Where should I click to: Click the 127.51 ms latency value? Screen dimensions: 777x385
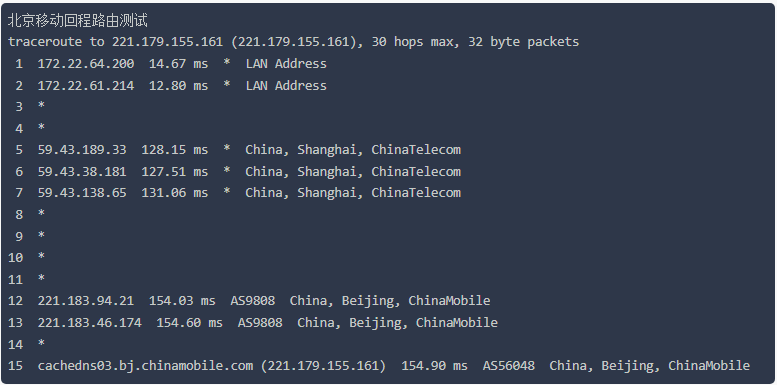[x=175, y=171]
